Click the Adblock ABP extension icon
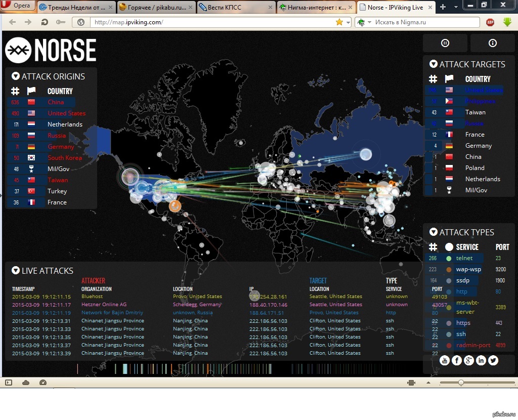 point(490,22)
